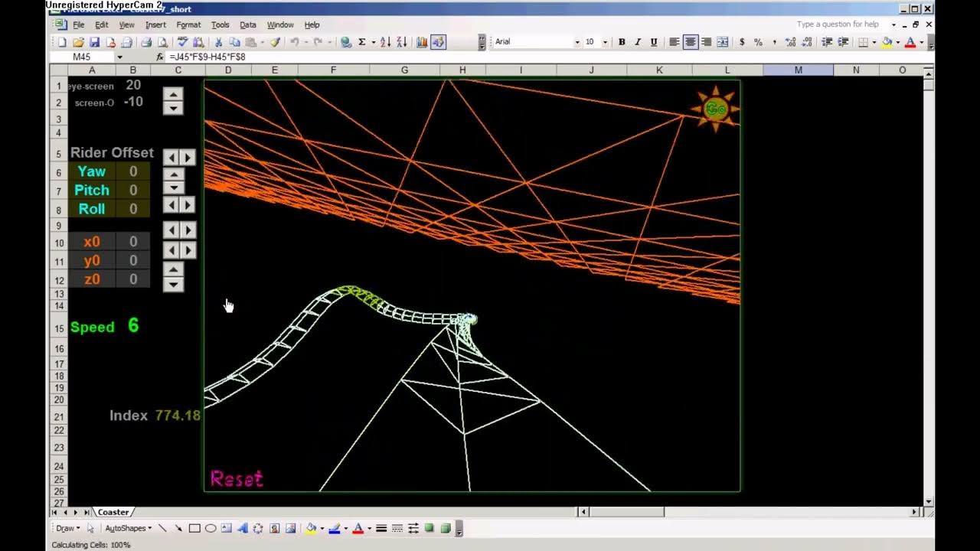Open the Borders dropdown arrow
The width and height of the screenshot is (980, 551).
point(874,42)
